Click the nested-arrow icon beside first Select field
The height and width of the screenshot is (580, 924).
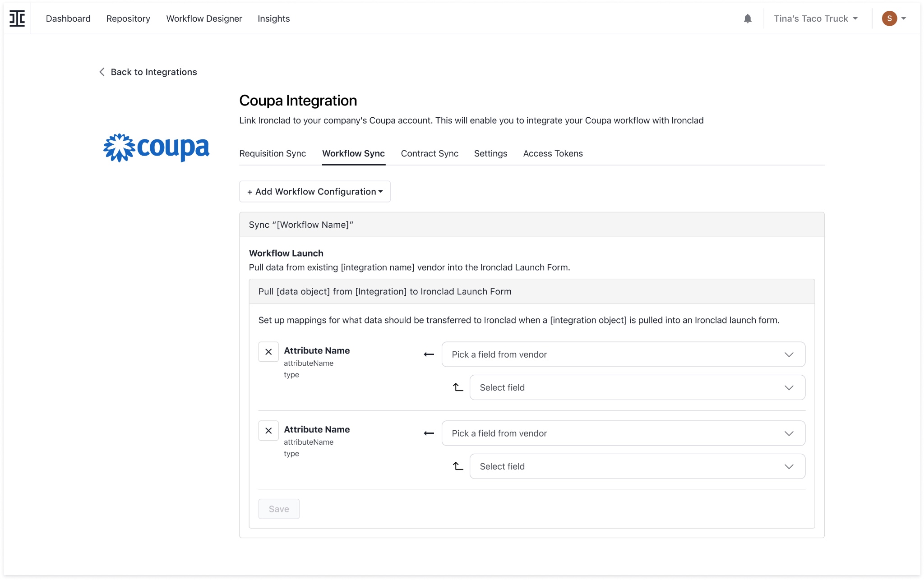458,387
